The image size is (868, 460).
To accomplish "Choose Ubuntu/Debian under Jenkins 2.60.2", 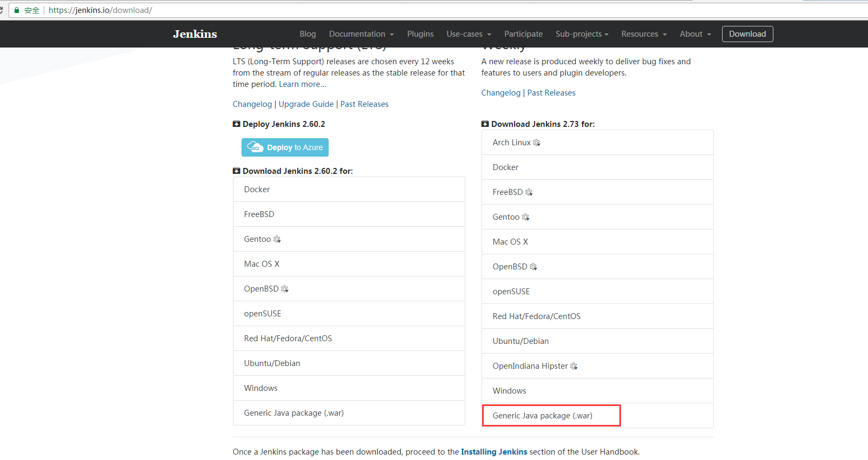I will (349, 363).
